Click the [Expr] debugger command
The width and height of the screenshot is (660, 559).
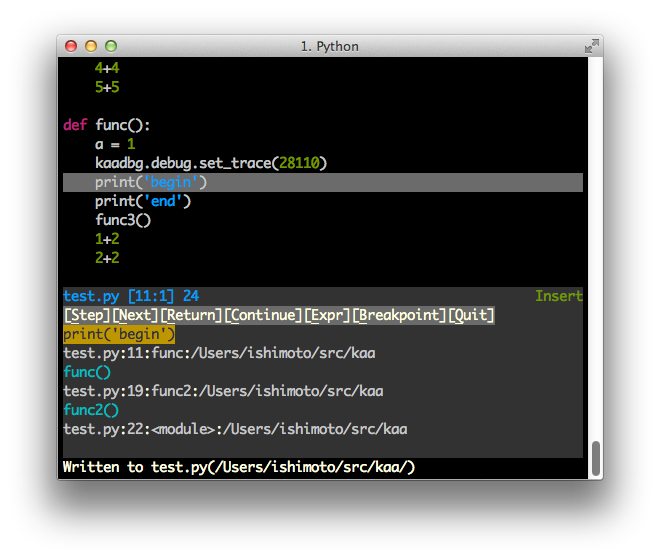click(327, 315)
